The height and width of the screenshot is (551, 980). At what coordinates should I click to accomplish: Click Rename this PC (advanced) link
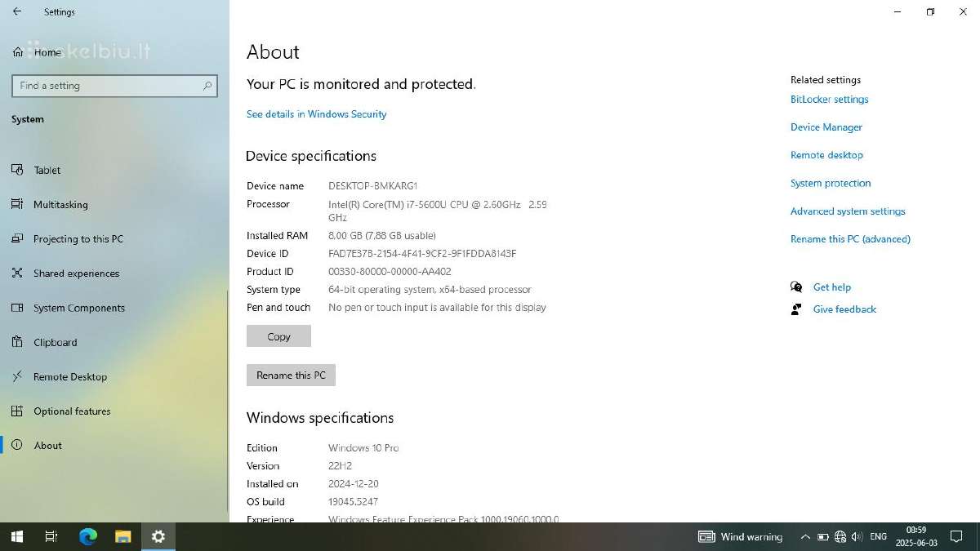pyautogui.click(x=850, y=239)
